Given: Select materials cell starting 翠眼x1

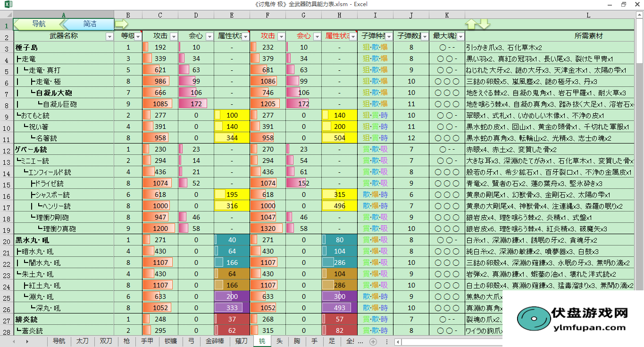Looking at the screenshot, I should 550,115.
